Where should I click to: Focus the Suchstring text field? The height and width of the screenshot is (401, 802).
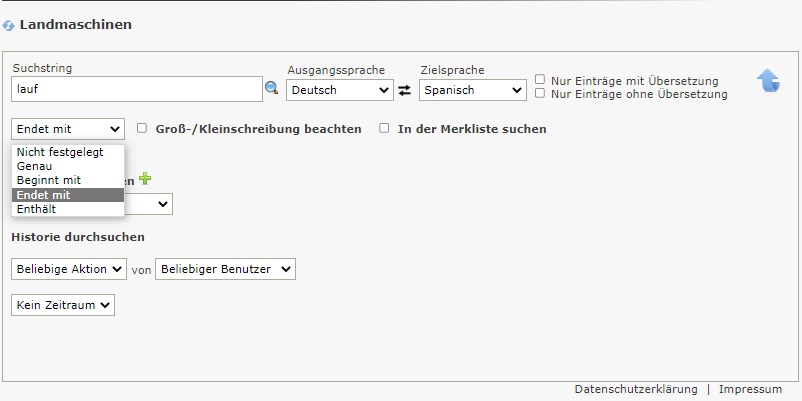pyautogui.click(x=136, y=89)
